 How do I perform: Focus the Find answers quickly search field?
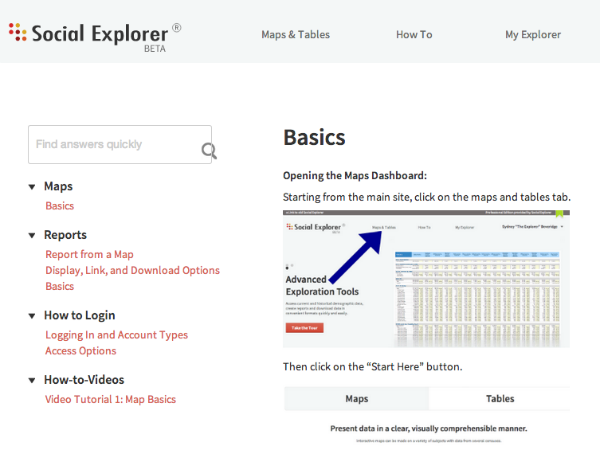click(x=120, y=144)
